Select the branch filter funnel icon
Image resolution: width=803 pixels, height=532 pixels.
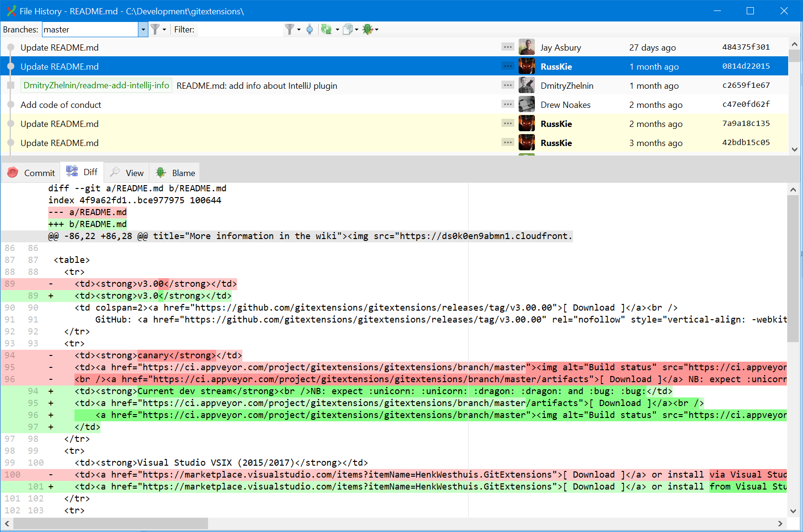click(156, 29)
